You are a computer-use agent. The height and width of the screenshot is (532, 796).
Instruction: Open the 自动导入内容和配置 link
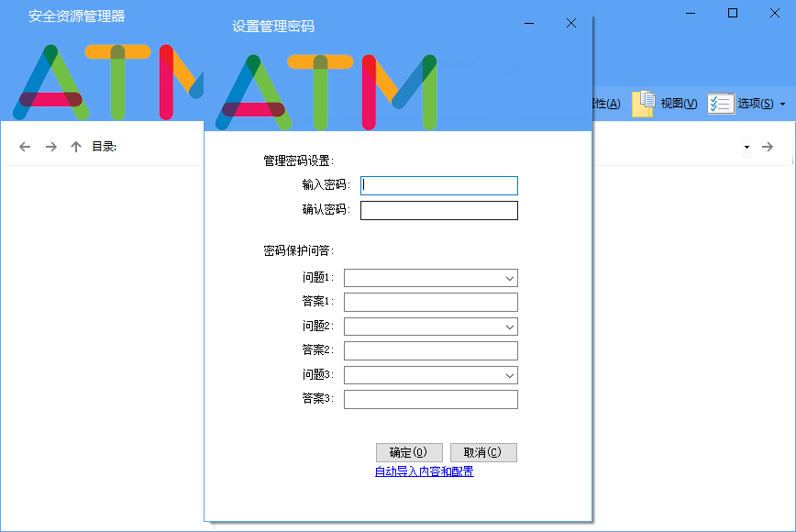point(424,471)
